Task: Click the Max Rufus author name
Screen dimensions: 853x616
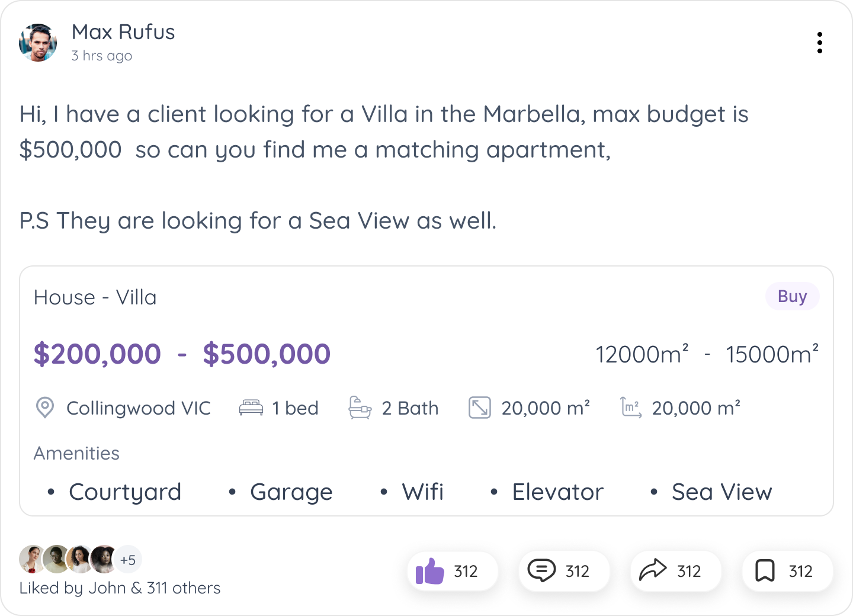Action: 123,32
